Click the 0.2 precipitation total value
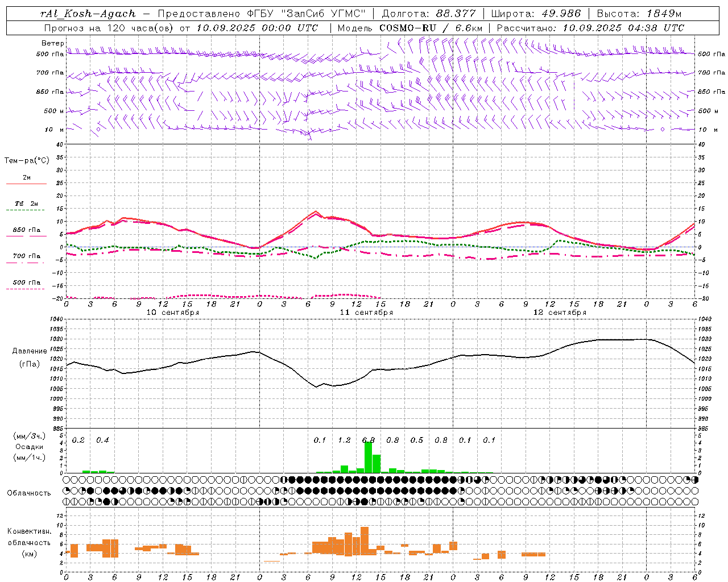Viewport: 728px width, 582px height. point(78,440)
